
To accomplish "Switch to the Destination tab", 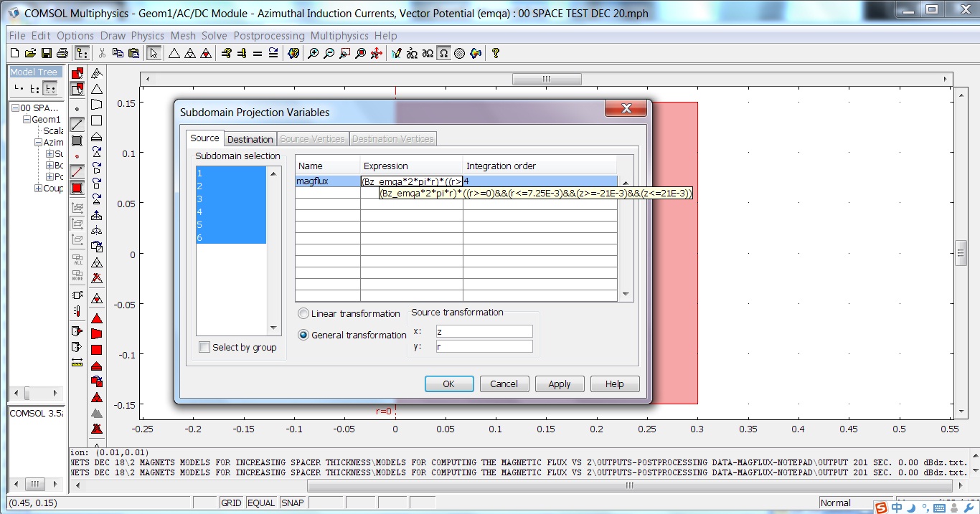I will [x=250, y=139].
